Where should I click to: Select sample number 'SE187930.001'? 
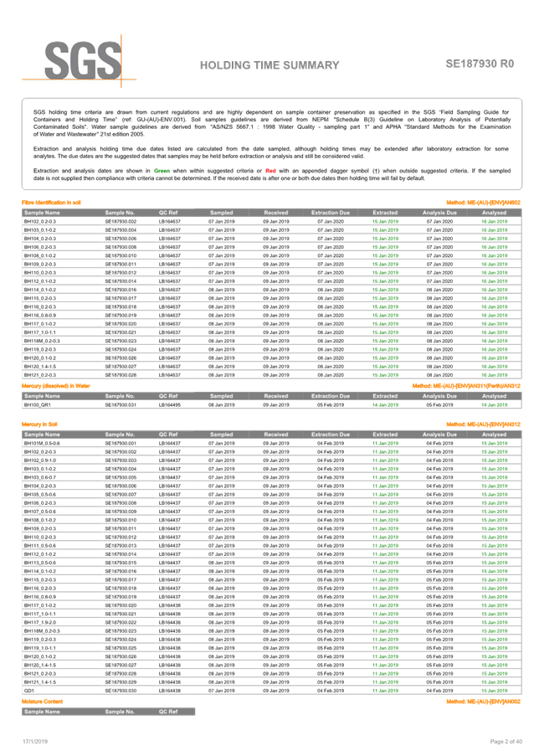point(121,443)
